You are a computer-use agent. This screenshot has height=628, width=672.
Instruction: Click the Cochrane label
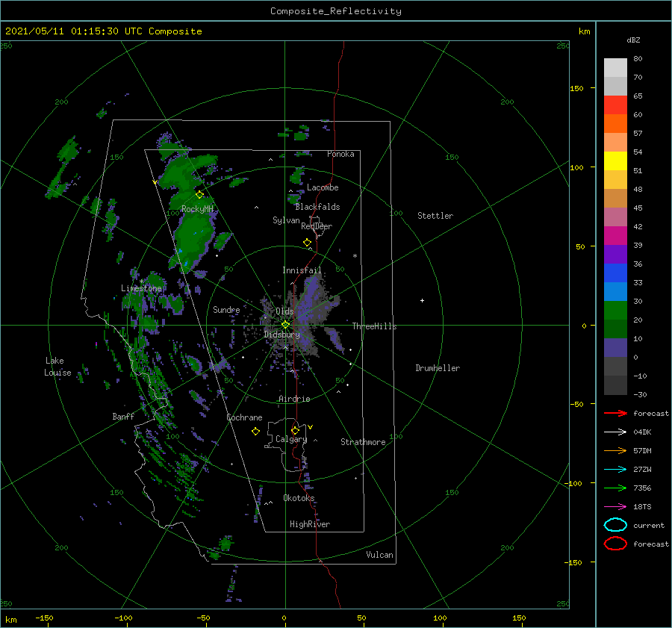tap(244, 417)
